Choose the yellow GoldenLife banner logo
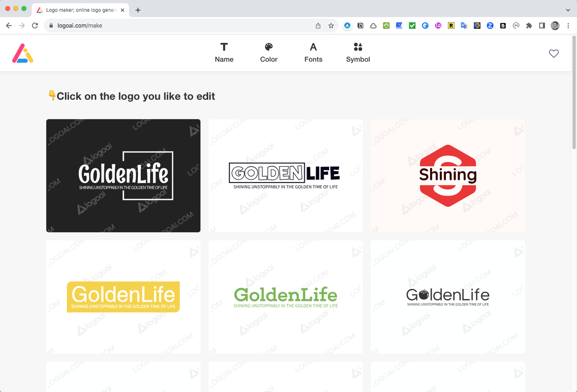Screen dimensions: 577x392 (123, 296)
